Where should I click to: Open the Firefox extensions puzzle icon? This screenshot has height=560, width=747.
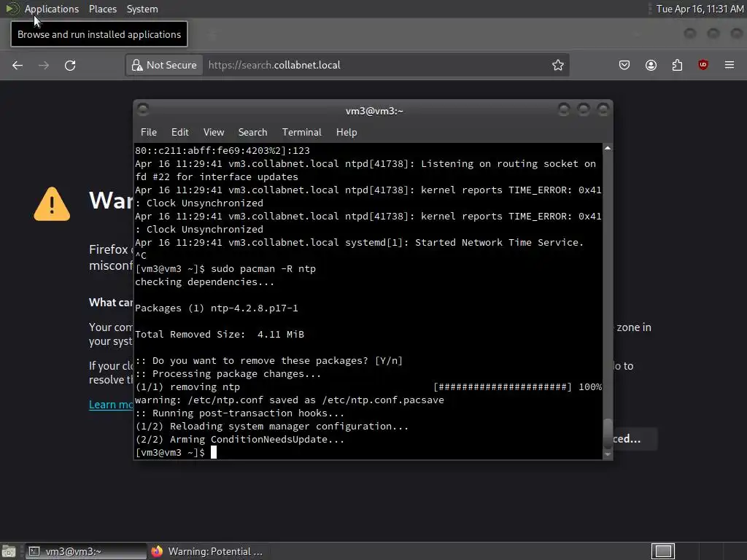(x=677, y=65)
